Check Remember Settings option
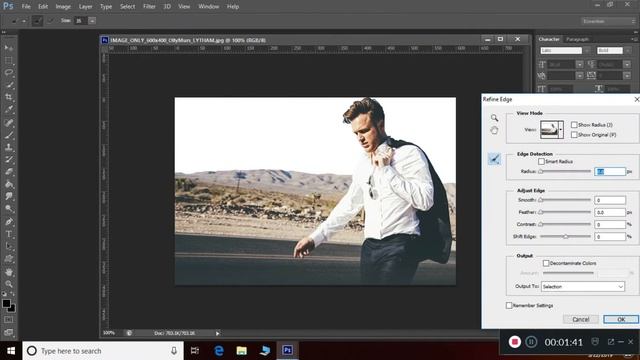 pos(509,305)
